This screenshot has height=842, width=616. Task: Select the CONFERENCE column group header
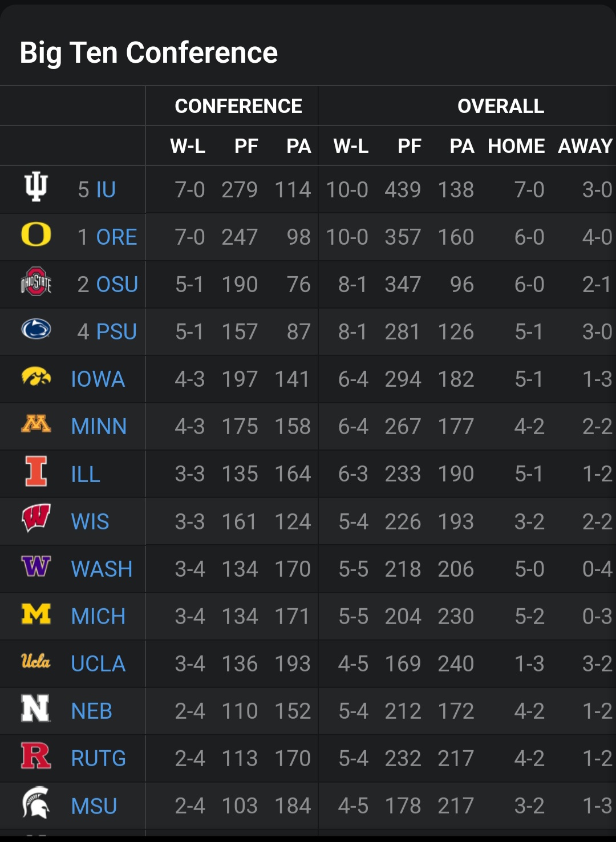click(x=238, y=106)
